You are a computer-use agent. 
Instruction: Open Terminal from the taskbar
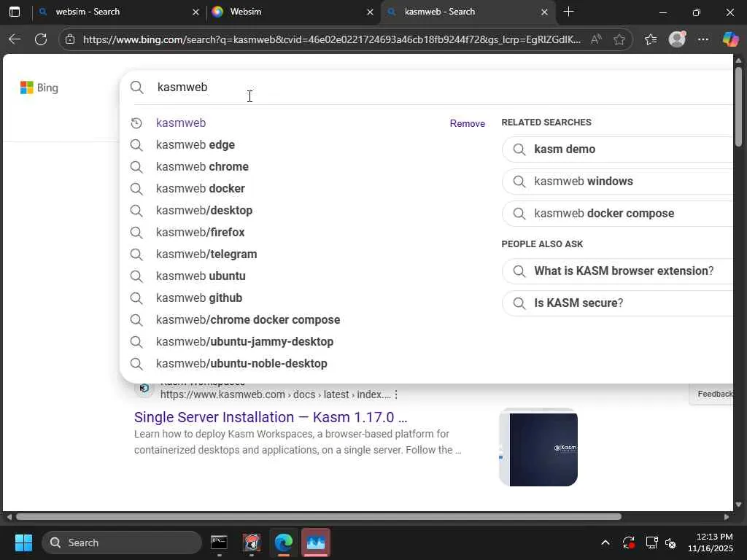tap(219, 542)
